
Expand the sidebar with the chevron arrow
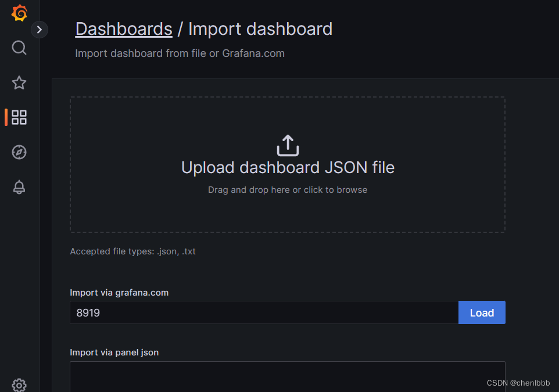[39, 30]
